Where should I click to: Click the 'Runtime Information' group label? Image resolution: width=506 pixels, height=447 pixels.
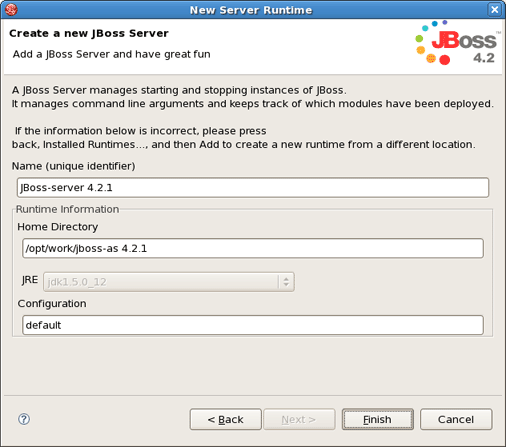[67, 209]
